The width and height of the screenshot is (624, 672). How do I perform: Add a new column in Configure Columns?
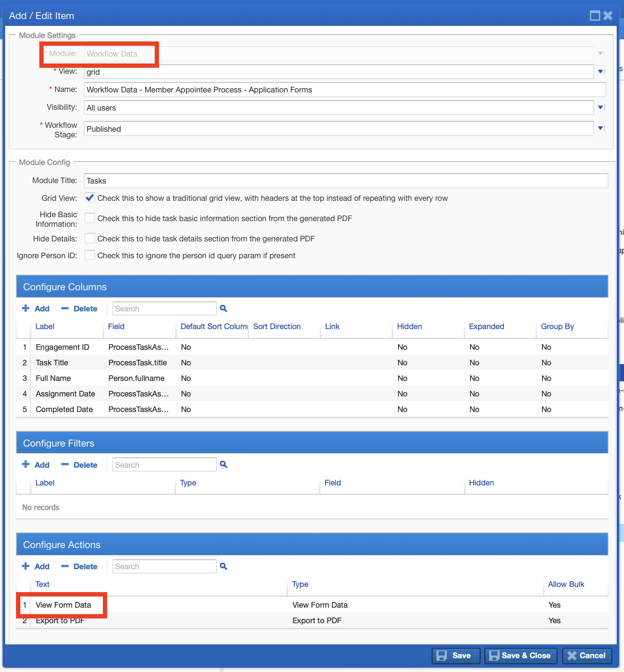click(x=36, y=308)
